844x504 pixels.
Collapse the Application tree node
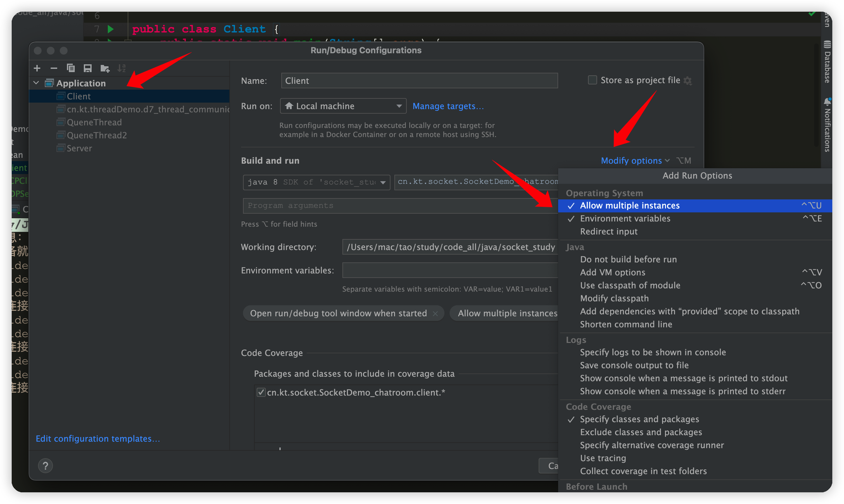coord(36,83)
